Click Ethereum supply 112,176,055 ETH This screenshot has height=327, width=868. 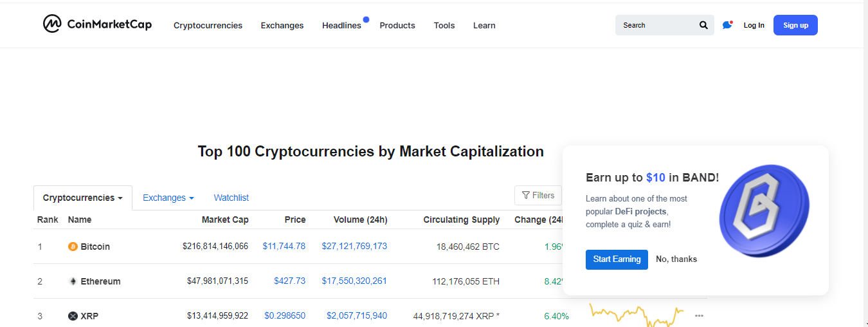pyautogui.click(x=466, y=281)
